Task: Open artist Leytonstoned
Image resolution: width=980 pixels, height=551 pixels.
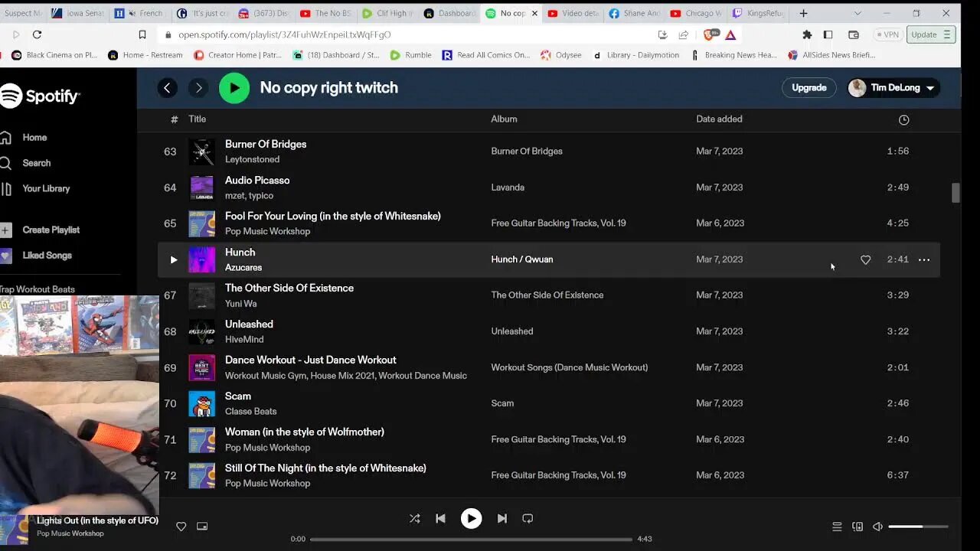Action: pyautogui.click(x=252, y=159)
